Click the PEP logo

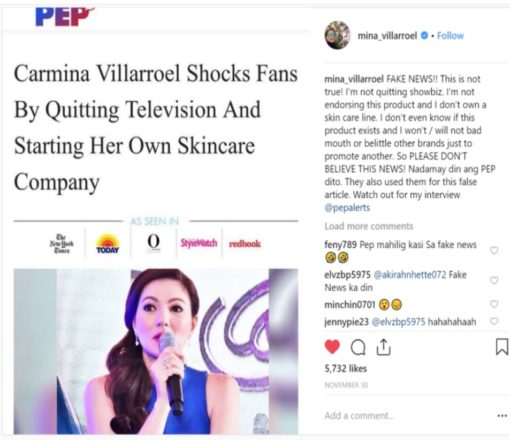click(x=65, y=17)
